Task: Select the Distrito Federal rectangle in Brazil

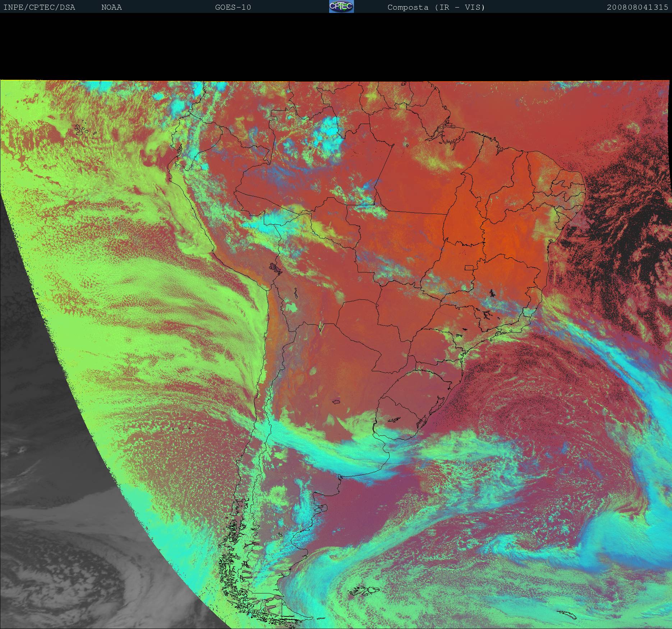Action: pos(469,267)
